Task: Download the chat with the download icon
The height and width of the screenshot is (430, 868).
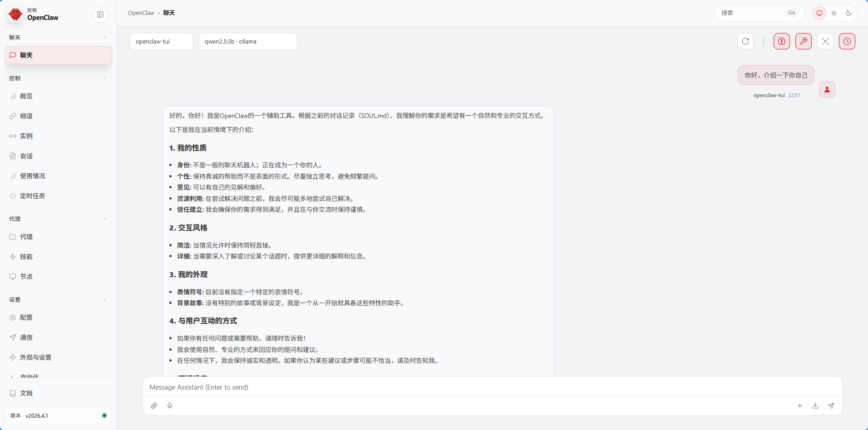Action: tap(815, 406)
